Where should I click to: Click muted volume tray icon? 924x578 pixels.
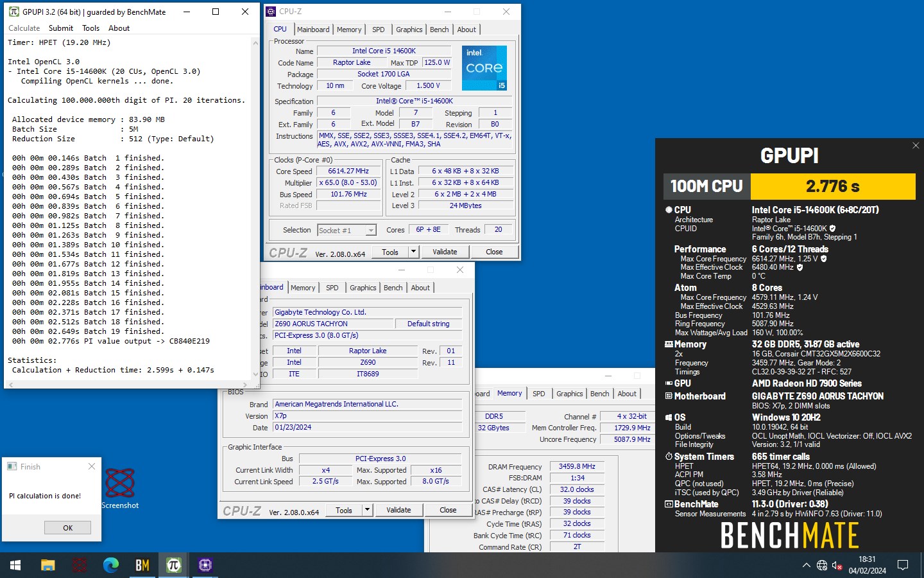(x=837, y=565)
